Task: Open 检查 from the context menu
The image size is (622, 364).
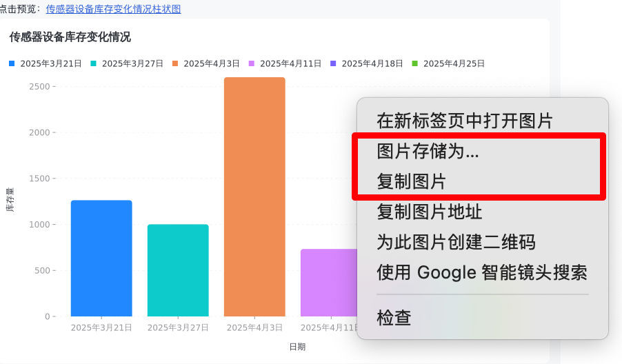Action: (394, 318)
